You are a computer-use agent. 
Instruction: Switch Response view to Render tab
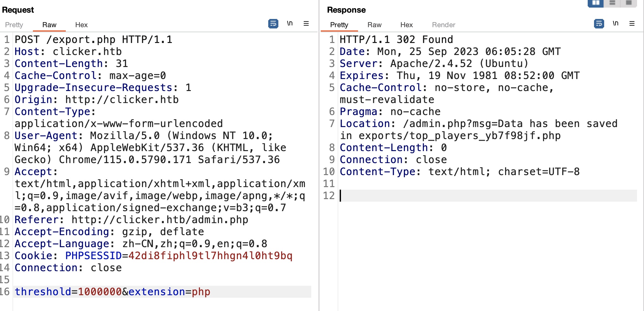coord(443,25)
